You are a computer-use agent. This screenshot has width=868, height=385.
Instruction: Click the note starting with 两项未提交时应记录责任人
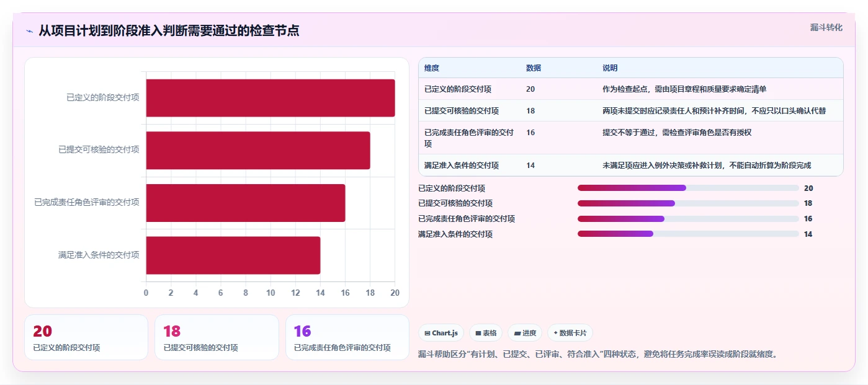click(714, 111)
